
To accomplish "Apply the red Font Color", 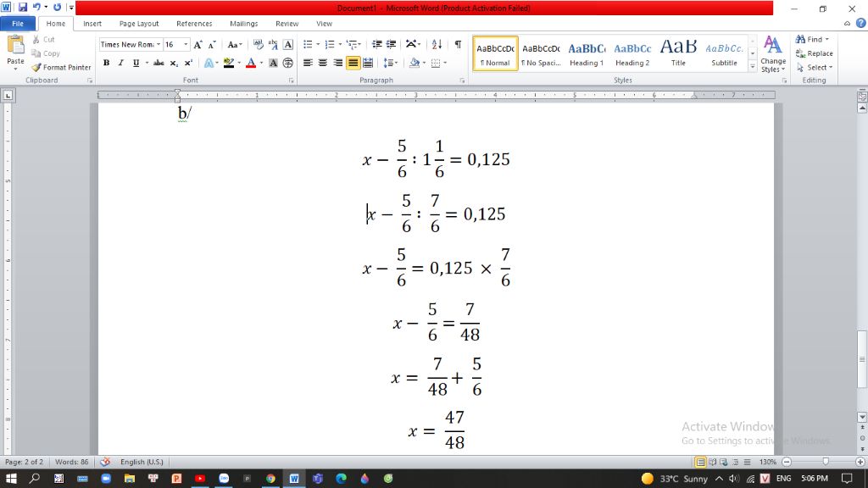I will [251, 63].
